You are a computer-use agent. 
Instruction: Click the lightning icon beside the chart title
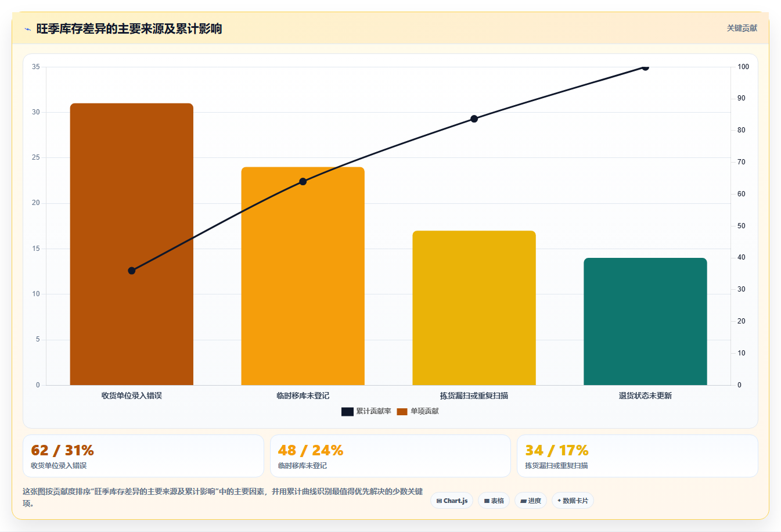pyautogui.click(x=27, y=29)
